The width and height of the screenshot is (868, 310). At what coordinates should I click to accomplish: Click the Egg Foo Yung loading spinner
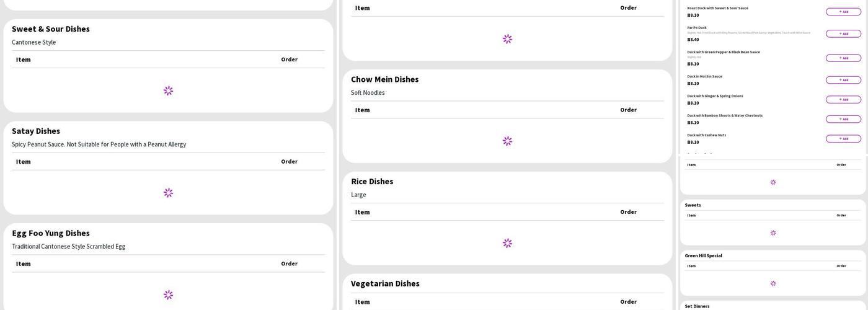click(x=168, y=295)
